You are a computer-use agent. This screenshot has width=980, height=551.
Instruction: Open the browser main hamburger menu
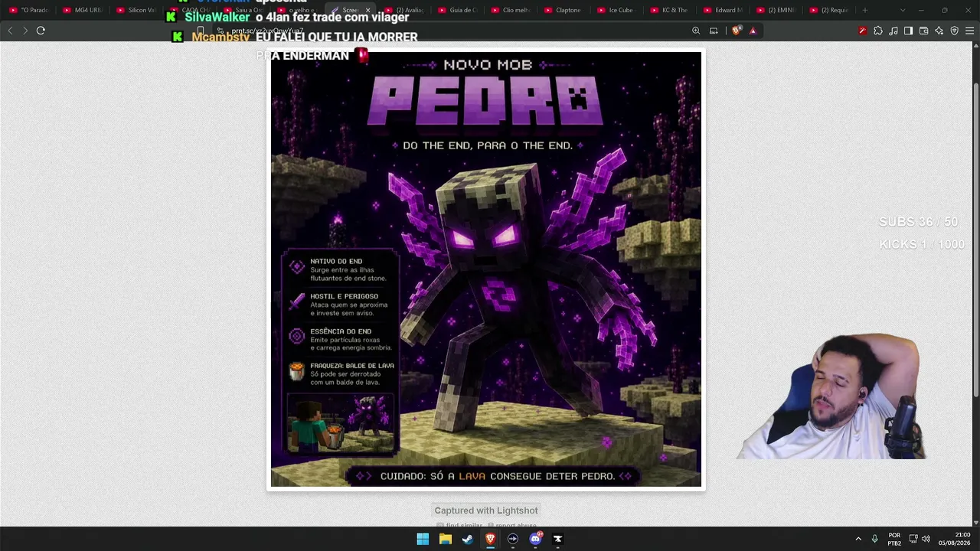(x=970, y=31)
